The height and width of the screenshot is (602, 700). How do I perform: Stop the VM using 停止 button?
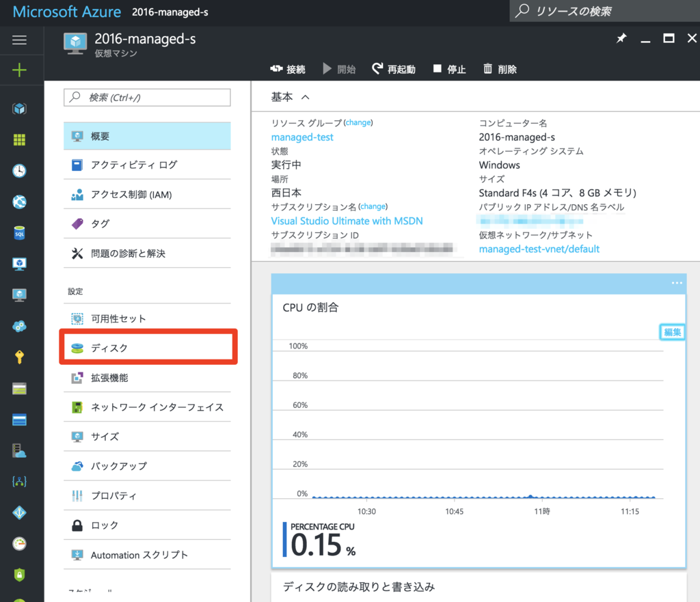pyautogui.click(x=449, y=69)
